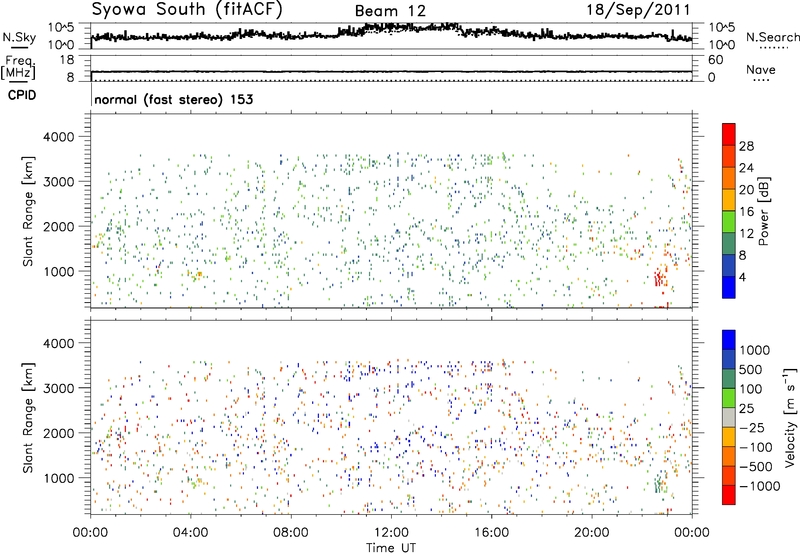Click the date '18/Sep/2011'
800x554 pixels.
tap(638, 9)
